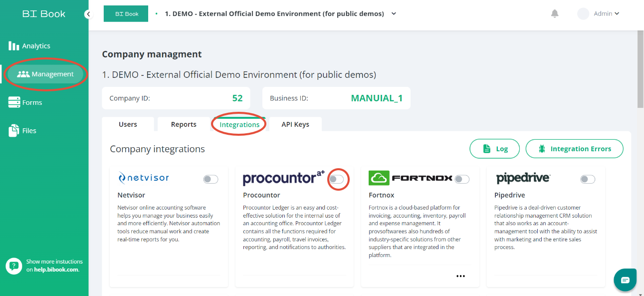The width and height of the screenshot is (644, 296).
Task: Open the Admin account dropdown
Action: (x=606, y=14)
